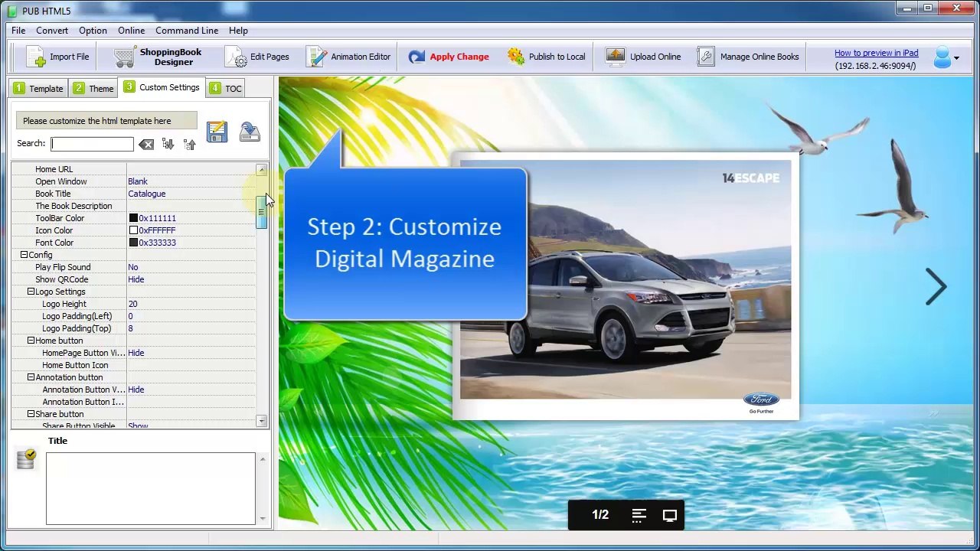Click the sort descending icon next to search
This screenshot has height=551, width=980.
point(168,144)
